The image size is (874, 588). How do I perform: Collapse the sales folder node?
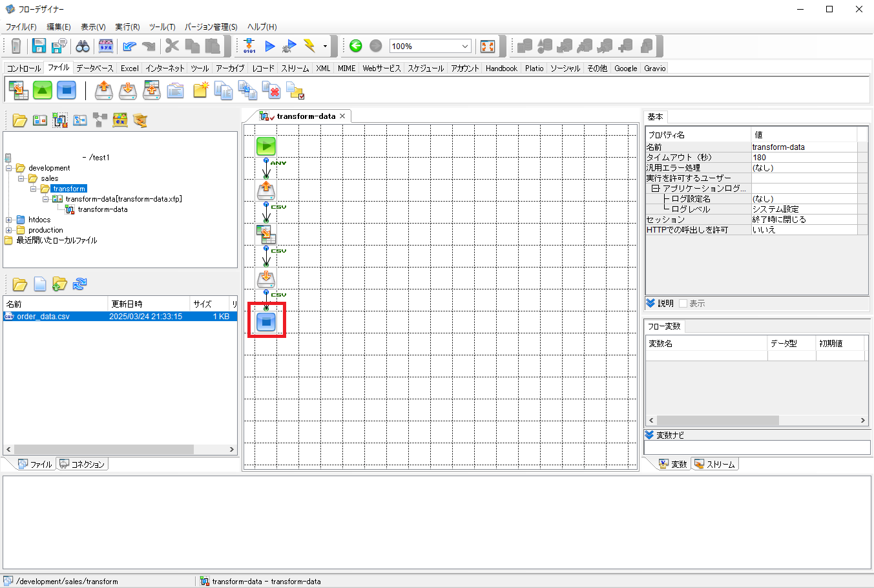[21, 178]
